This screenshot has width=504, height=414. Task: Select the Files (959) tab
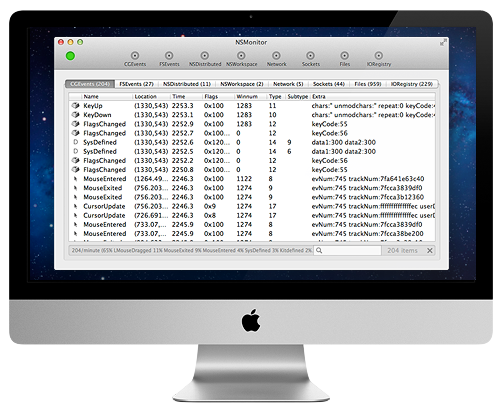(x=368, y=84)
